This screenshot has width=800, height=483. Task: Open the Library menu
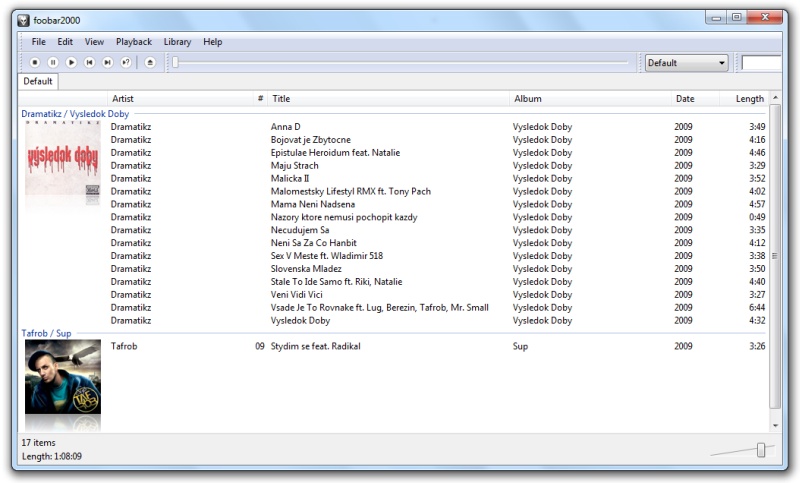click(177, 42)
